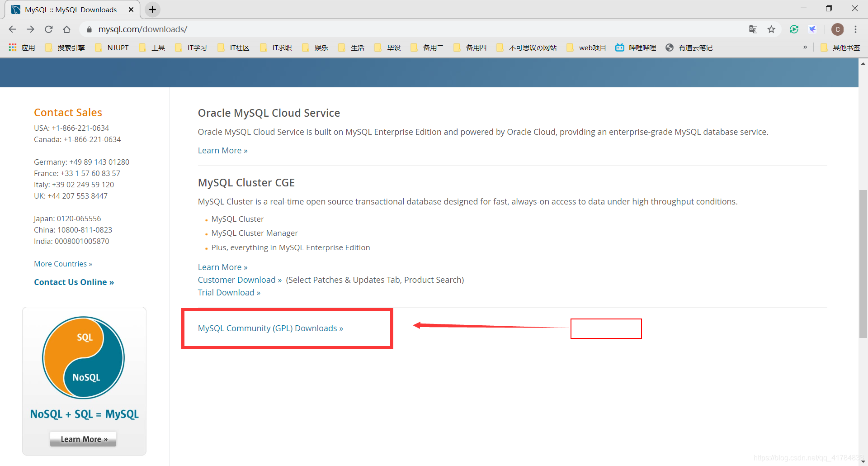The width and height of the screenshot is (868, 466).
Task: Click the MySQL Cluster Manager list item
Action: [255, 233]
